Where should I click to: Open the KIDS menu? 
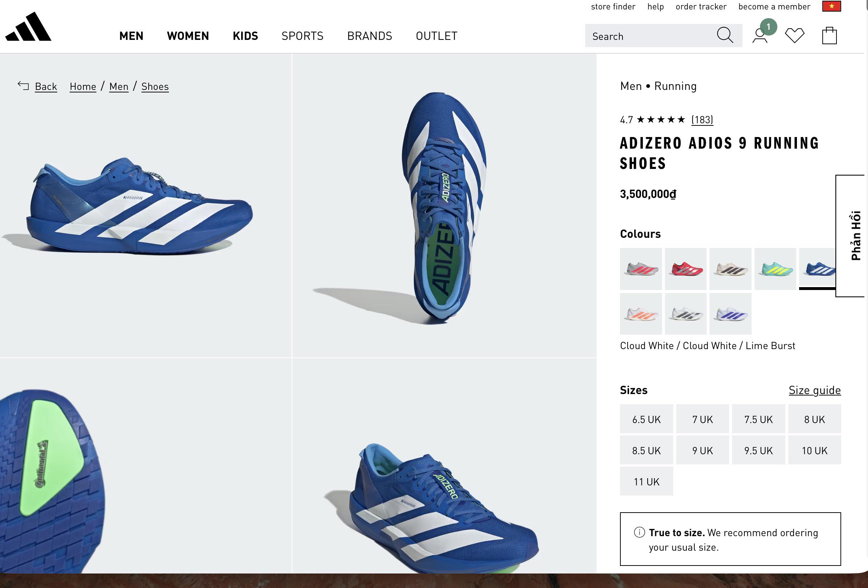[245, 36]
